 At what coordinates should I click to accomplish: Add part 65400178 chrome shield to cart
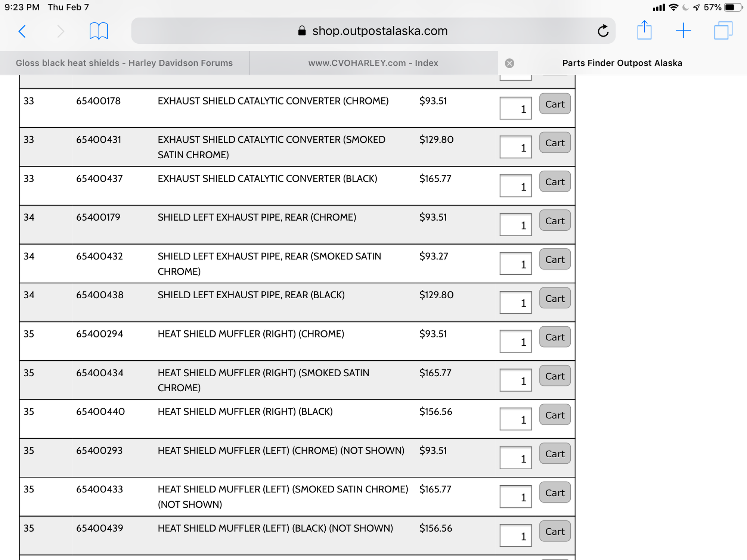[555, 104]
